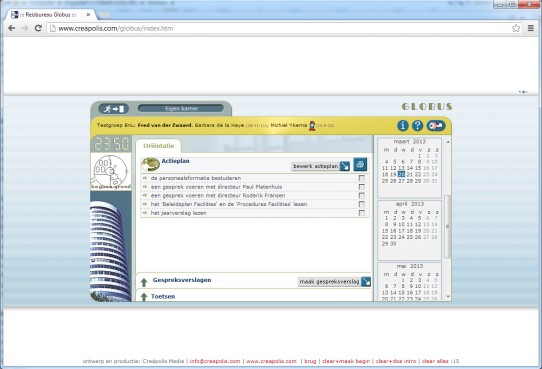Expand the Toetsen section arrow

[x=144, y=297]
